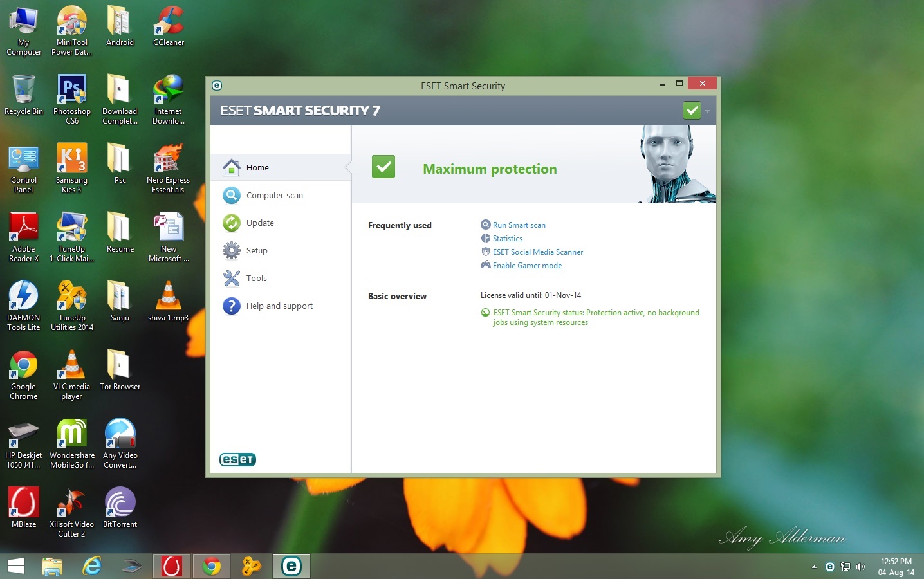Open the Windows Start button
924x579 pixels.
[16, 566]
